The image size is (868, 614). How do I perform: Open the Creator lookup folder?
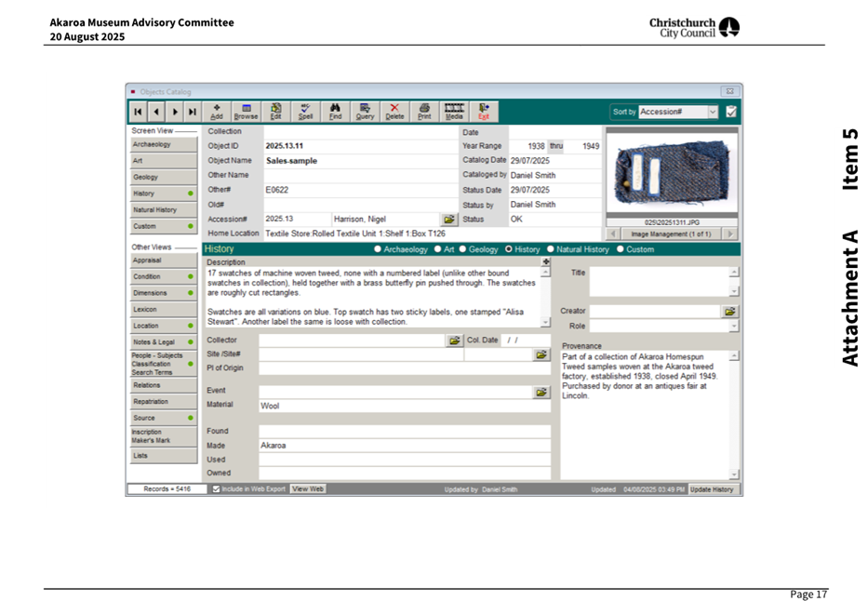[732, 311]
